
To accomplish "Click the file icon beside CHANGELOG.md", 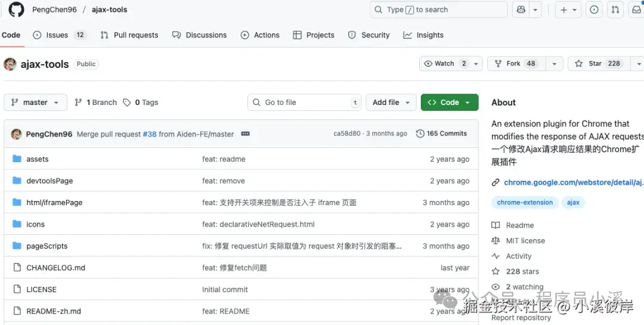I will (17, 268).
